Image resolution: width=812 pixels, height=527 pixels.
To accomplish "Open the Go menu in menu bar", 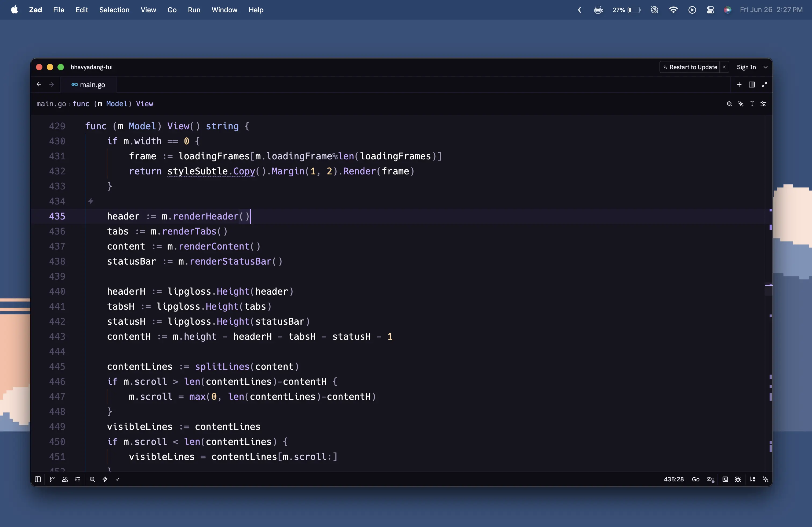I will 172,10.
